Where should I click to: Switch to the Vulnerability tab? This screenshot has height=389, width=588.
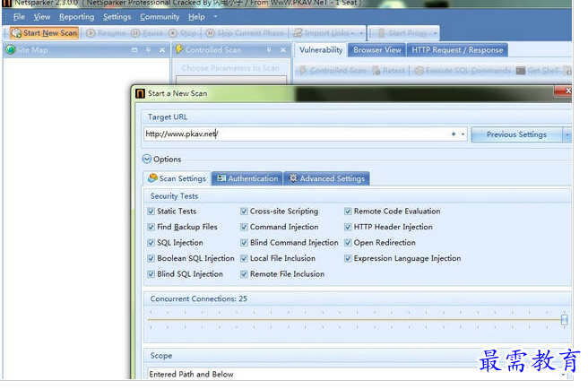click(321, 50)
